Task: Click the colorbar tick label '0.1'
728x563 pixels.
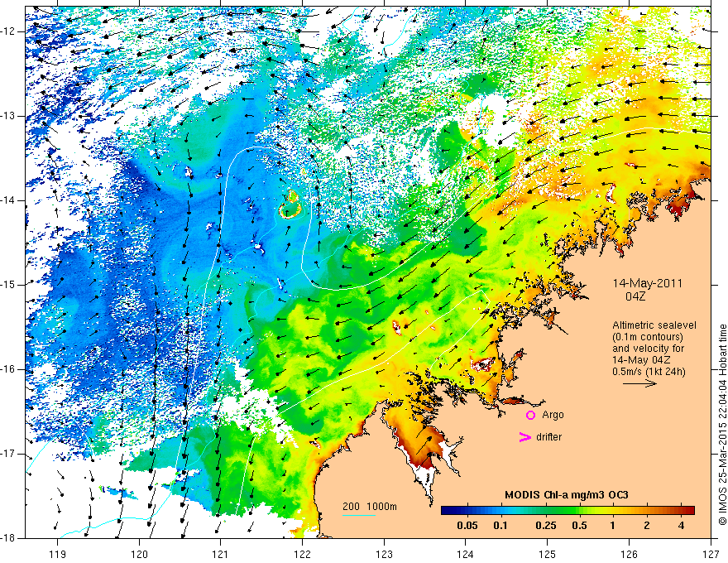Action: click(x=500, y=526)
